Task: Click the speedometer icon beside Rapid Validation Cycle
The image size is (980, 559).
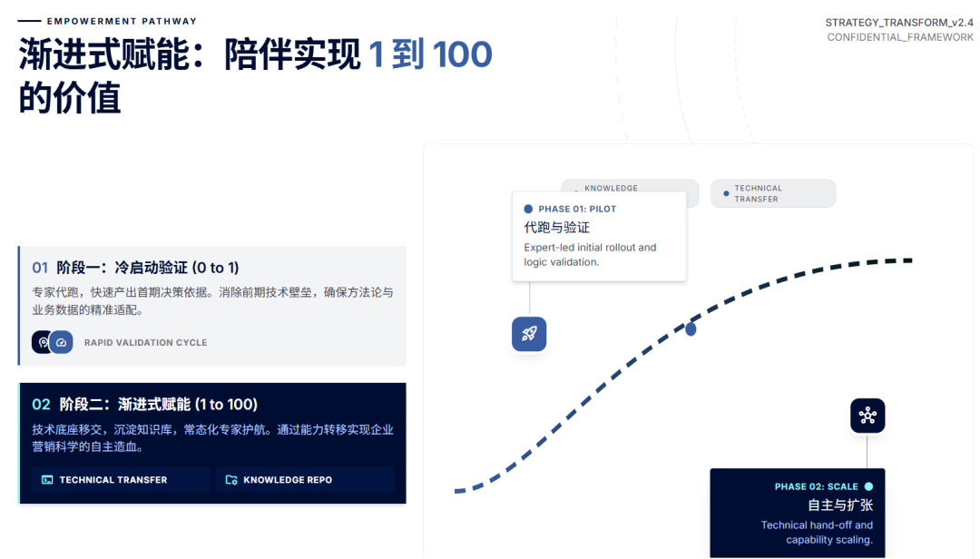Action: tap(62, 342)
